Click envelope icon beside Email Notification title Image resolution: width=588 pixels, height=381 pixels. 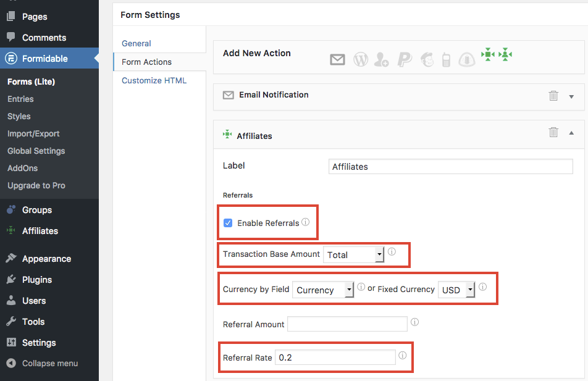(x=229, y=95)
